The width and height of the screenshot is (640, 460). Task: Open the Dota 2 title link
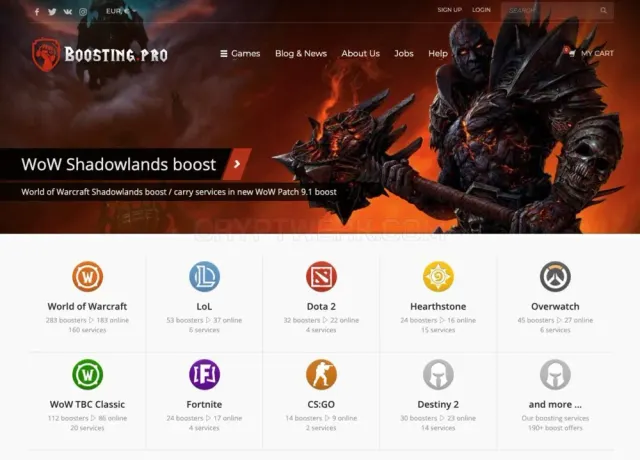point(321,307)
